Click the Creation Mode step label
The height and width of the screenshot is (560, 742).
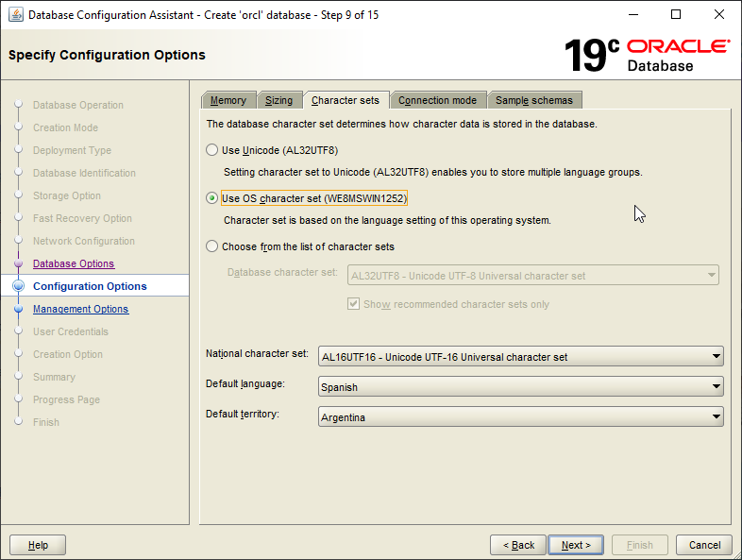pyautogui.click(x=66, y=127)
